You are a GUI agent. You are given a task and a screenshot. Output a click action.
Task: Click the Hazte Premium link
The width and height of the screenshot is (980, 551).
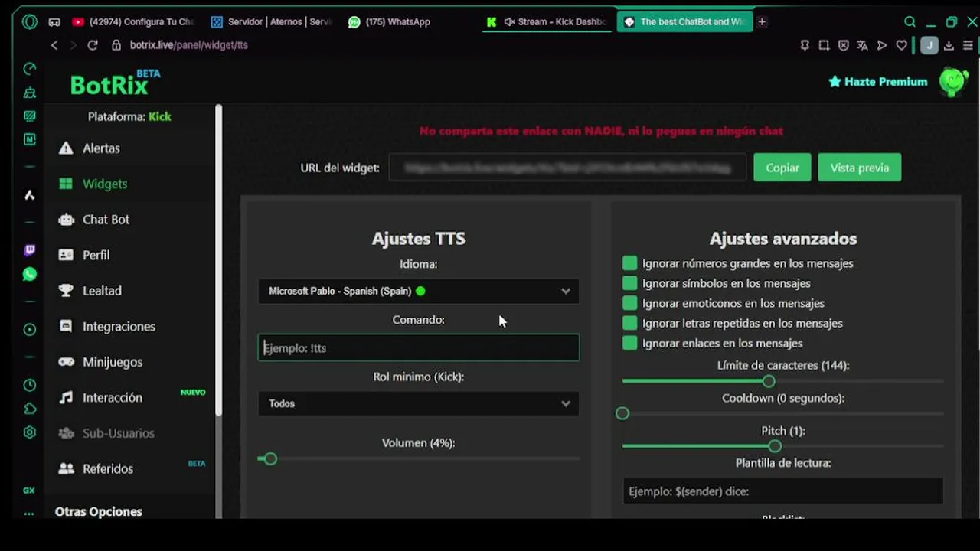[877, 81]
